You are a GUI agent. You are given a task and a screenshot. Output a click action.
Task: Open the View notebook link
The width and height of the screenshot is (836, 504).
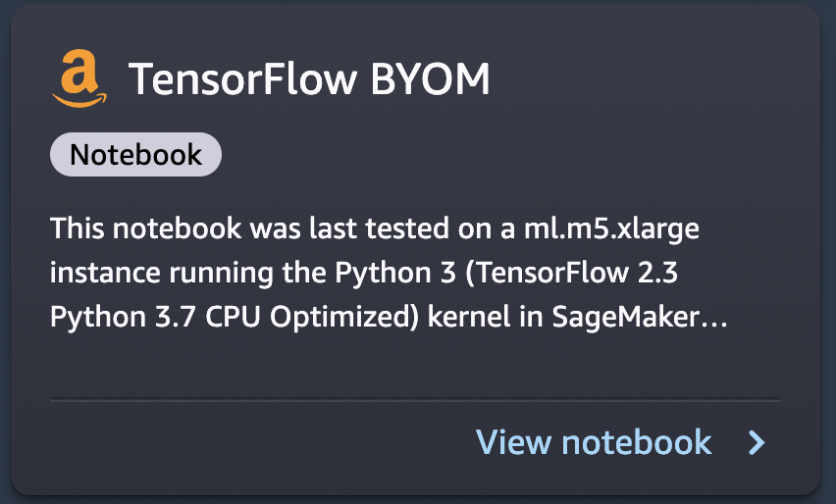pyautogui.click(x=594, y=442)
